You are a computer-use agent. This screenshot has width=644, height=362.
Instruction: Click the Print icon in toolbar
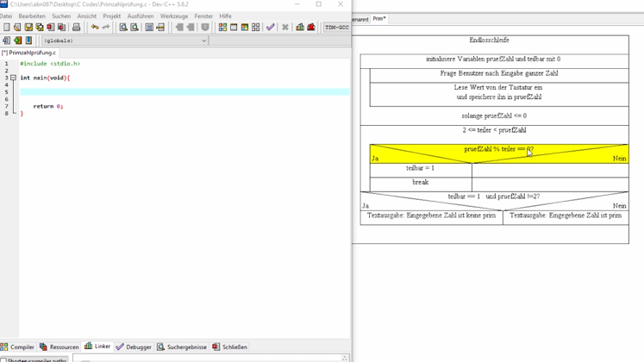[x=76, y=28]
